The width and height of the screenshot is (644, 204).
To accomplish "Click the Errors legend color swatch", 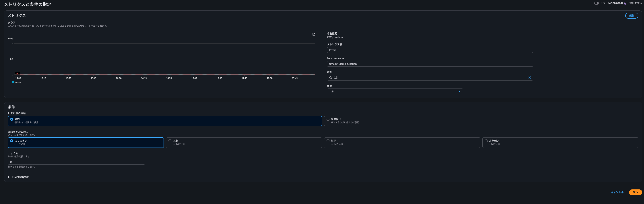I will [x=13, y=82].
